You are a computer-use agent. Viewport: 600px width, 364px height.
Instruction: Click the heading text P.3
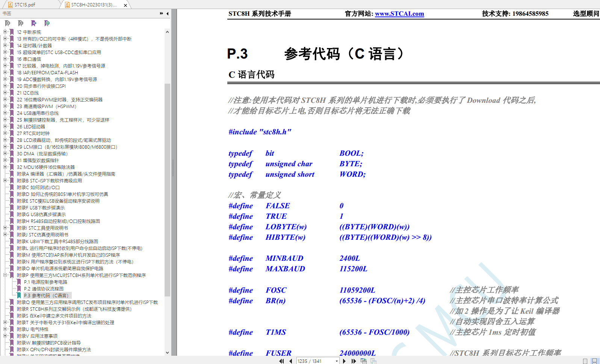point(237,54)
